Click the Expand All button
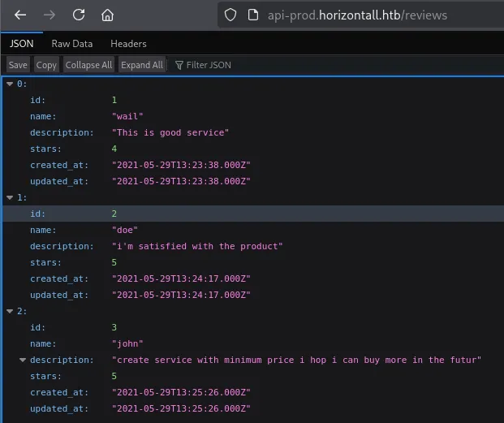 click(x=142, y=65)
